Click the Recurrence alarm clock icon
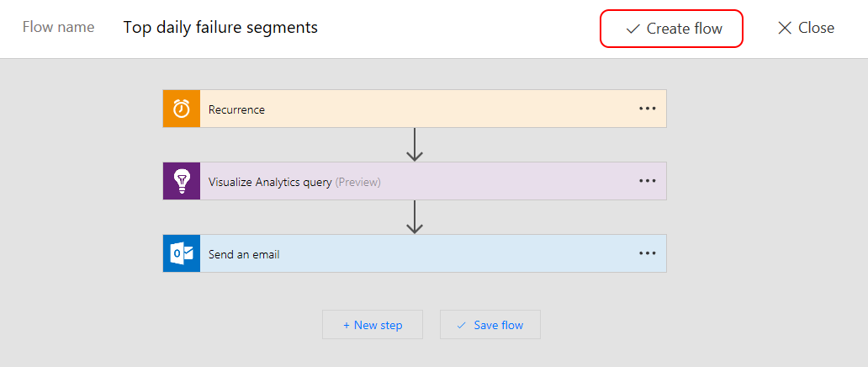This screenshot has width=868, height=367. pyautogui.click(x=182, y=109)
